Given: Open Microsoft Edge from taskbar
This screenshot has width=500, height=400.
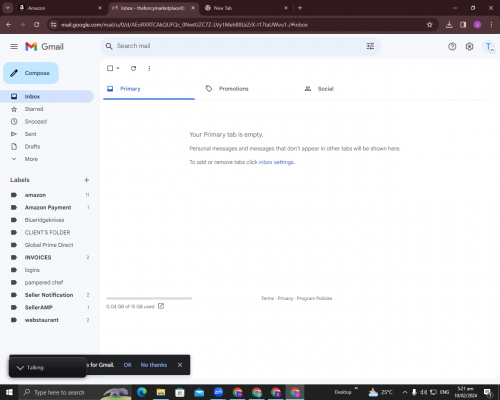Looking at the screenshot, I should [142, 392].
